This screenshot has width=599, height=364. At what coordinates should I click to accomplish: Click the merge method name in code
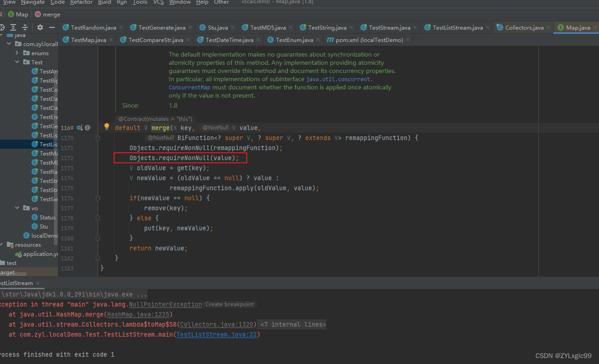click(x=161, y=128)
